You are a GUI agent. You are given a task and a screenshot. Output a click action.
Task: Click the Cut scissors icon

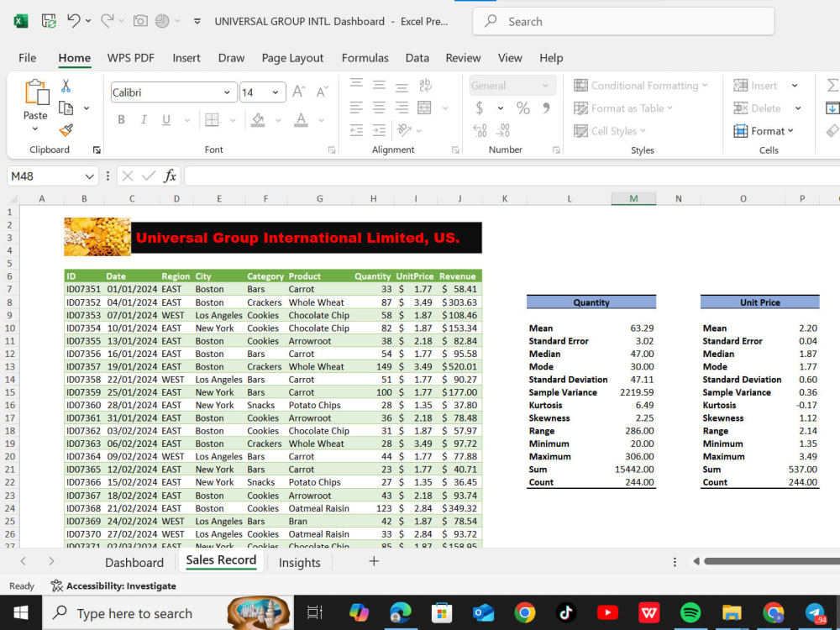pyautogui.click(x=66, y=86)
